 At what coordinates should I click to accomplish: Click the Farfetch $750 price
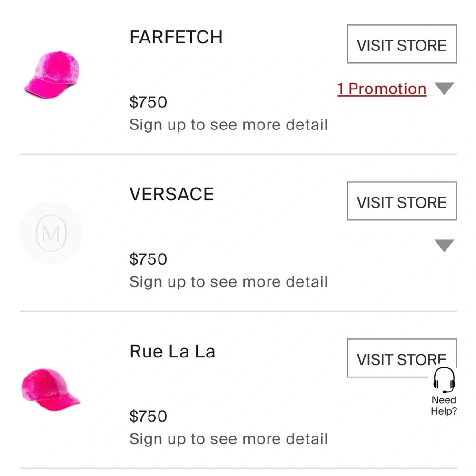[149, 102]
